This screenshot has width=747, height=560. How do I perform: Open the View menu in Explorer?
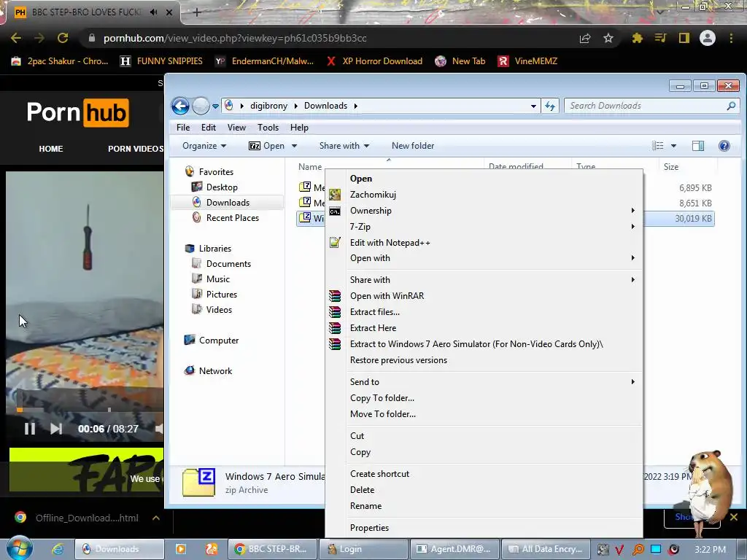pyautogui.click(x=236, y=128)
